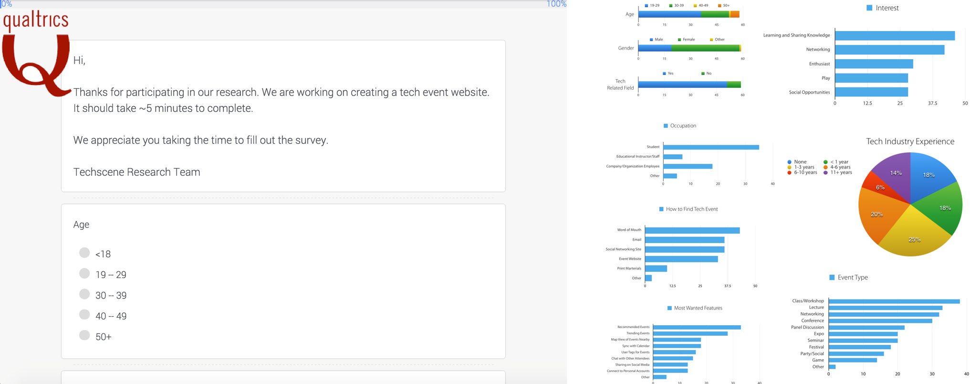Click the Interest chart legend swatch

(869, 8)
